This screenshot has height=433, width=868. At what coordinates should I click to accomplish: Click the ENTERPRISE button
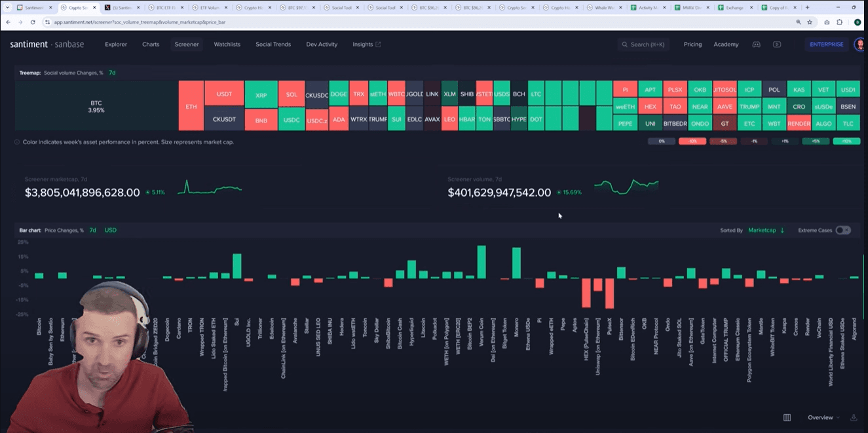tap(827, 45)
